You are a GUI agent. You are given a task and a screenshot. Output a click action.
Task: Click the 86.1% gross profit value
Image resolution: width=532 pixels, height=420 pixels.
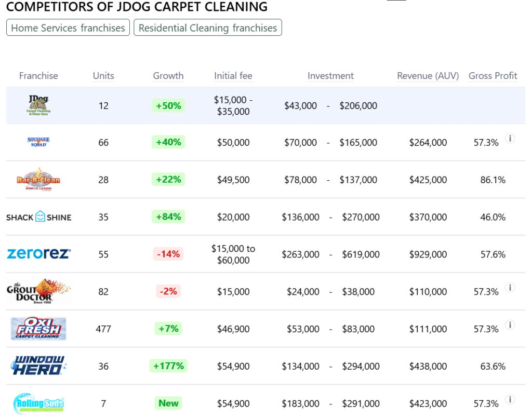tap(493, 180)
